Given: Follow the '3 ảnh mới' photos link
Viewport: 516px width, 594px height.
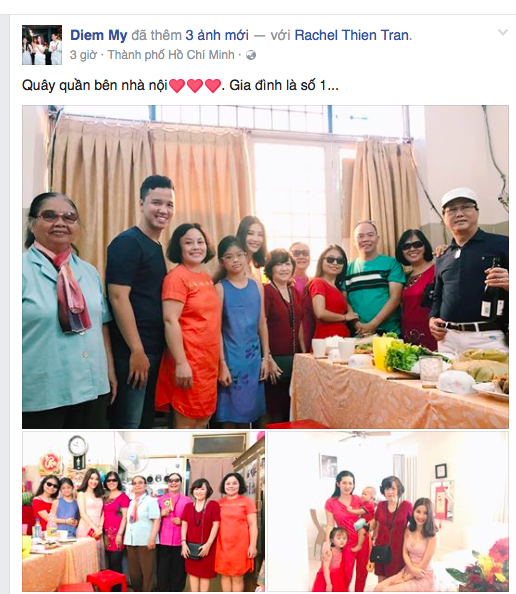Looking at the screenshot, I should tap(217, 35).
